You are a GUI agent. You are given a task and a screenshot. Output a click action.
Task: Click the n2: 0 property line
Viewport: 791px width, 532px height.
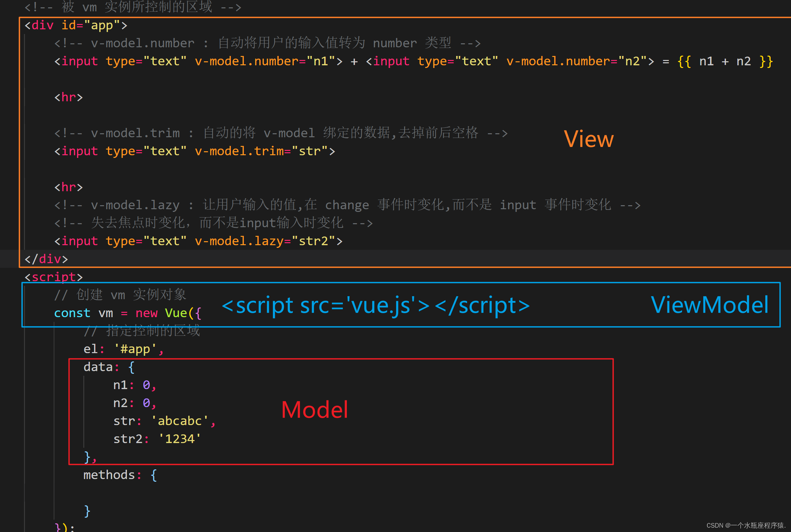[135, 403]
